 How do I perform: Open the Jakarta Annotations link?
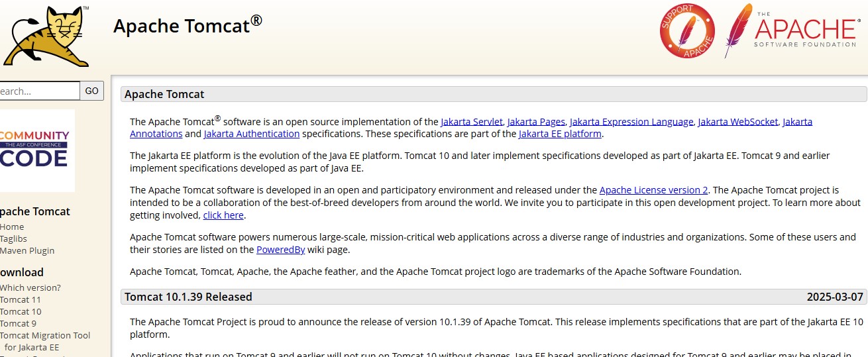(x=797, y=122)
